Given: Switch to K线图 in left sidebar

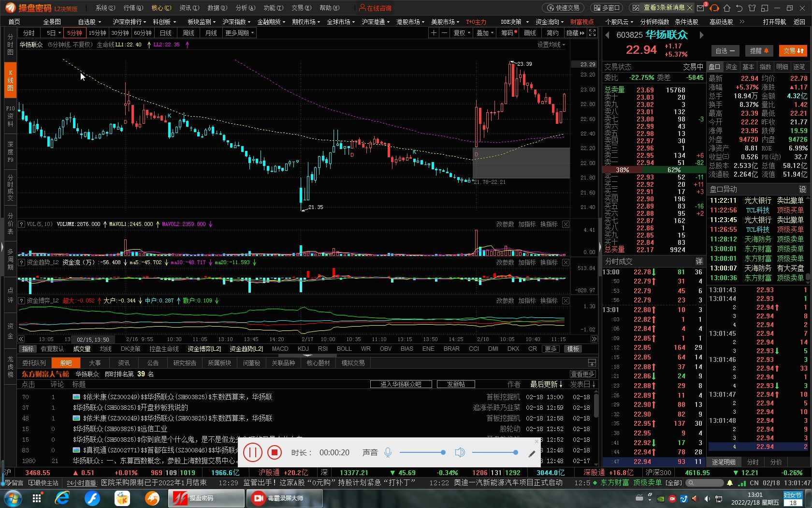Looking at the screenshot, I should click(x=10, y=80).
